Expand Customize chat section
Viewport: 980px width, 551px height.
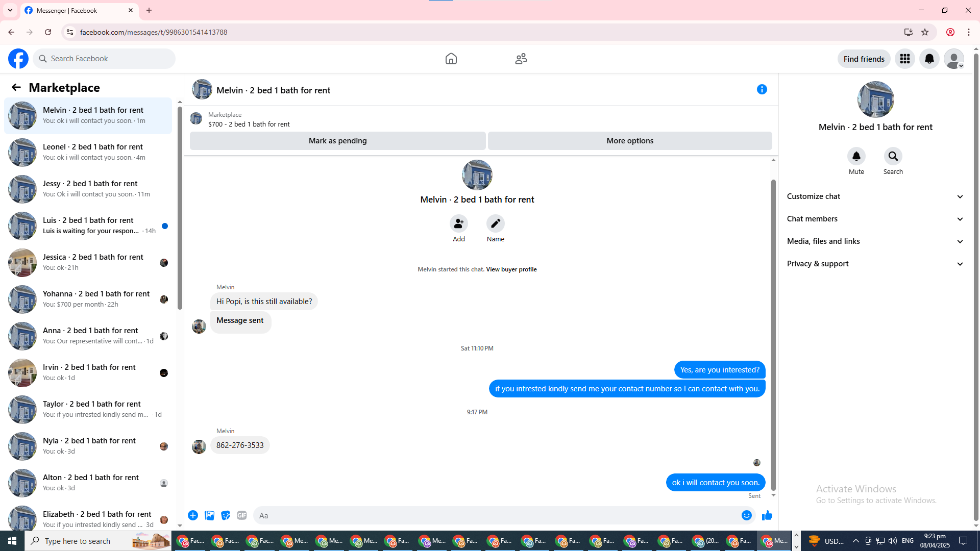(x=875, y=196)
